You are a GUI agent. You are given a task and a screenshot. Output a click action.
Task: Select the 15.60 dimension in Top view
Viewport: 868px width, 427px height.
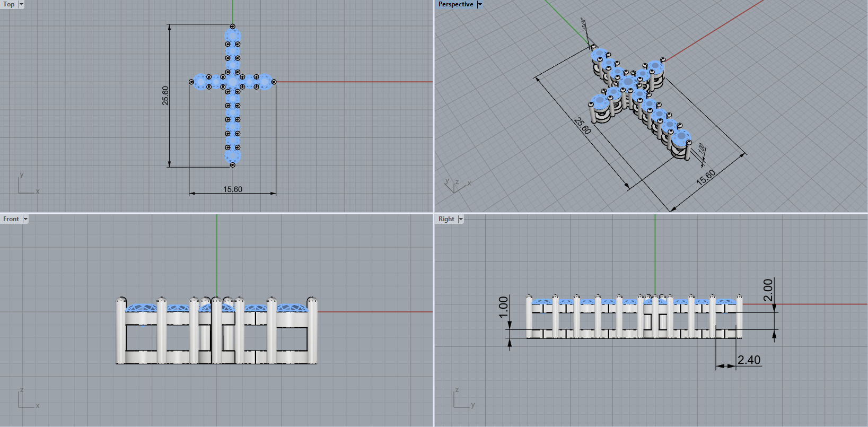[233, 189]
